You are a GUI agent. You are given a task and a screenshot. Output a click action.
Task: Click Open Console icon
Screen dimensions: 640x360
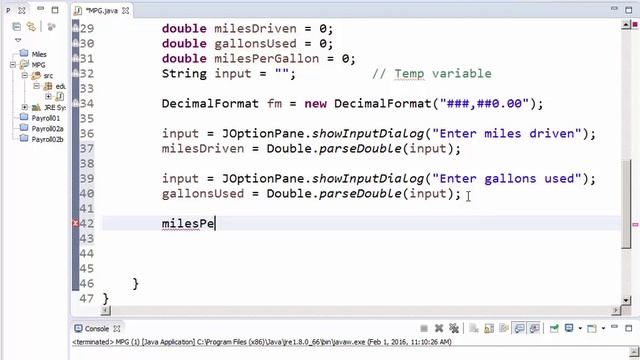(x=592, y=328)
